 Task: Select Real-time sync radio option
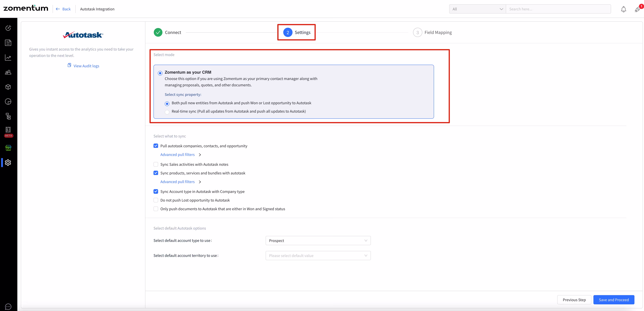167,112
